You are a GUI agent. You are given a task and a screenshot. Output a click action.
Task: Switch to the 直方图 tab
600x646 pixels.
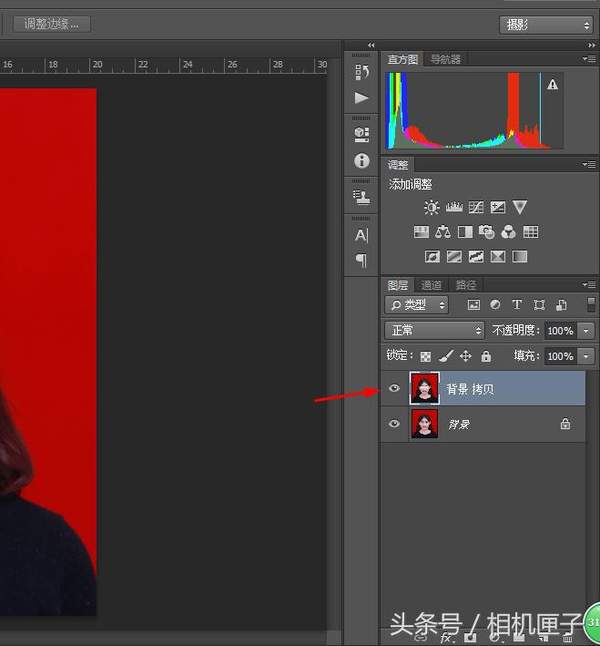pyautogui.click(x=403, y=59)
